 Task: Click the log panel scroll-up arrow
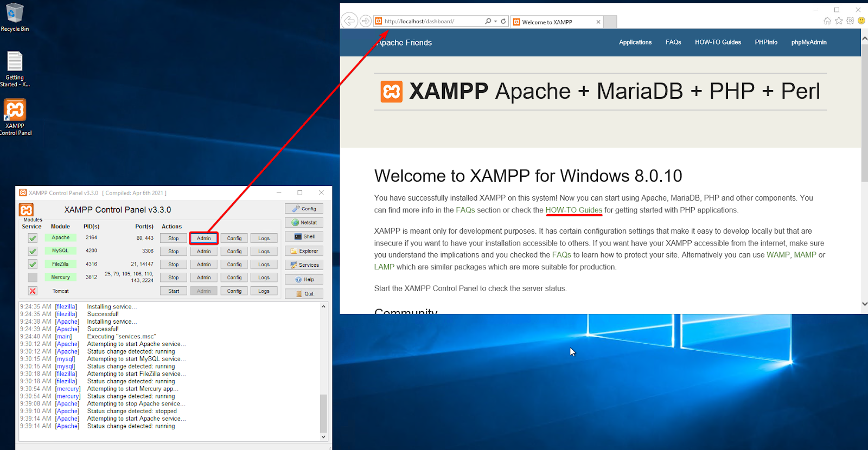tap(323, 306)
